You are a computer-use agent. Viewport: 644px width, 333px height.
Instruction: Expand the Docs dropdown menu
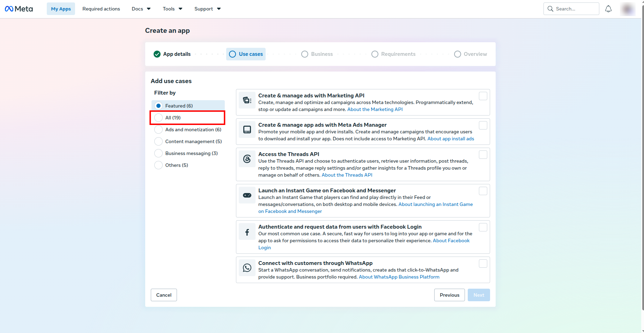(141, 9)
